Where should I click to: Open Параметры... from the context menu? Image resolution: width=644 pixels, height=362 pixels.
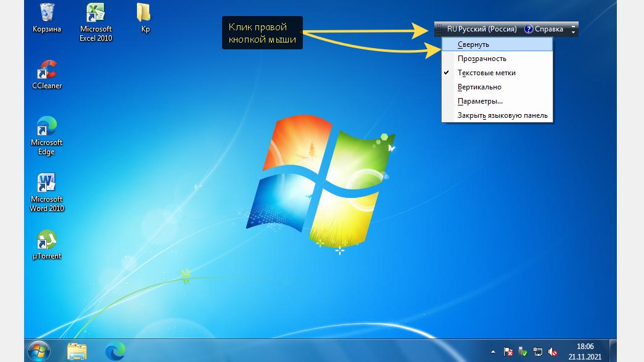497,101
